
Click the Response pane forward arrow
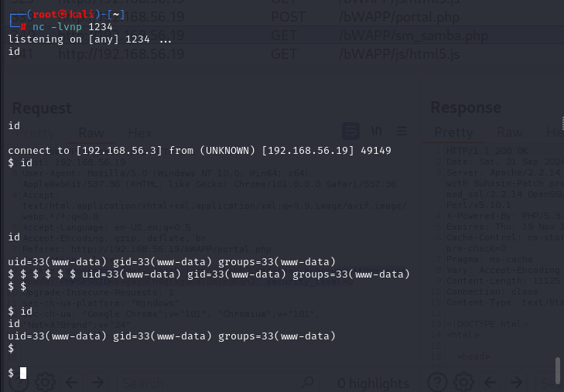tap(517, 381)
